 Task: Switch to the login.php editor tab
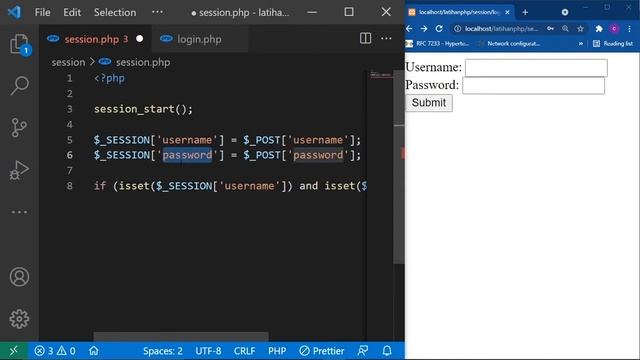[x=200, y=39]
